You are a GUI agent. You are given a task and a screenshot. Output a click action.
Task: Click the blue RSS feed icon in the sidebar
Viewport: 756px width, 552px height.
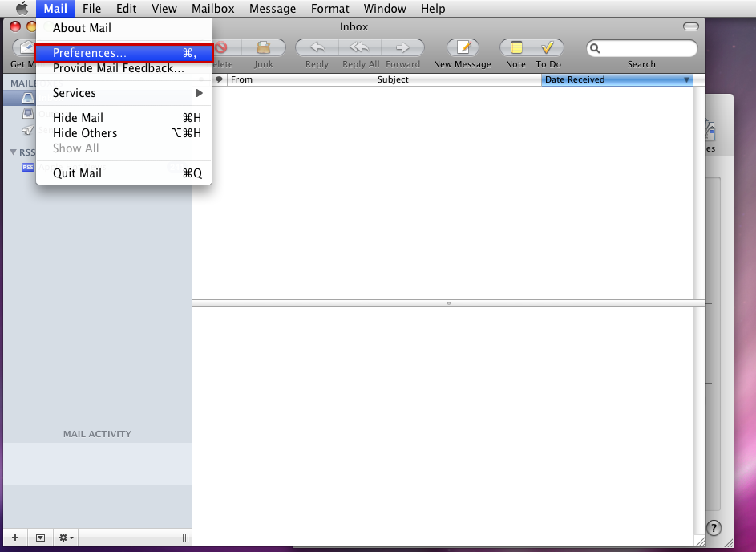tap(28, 167)
